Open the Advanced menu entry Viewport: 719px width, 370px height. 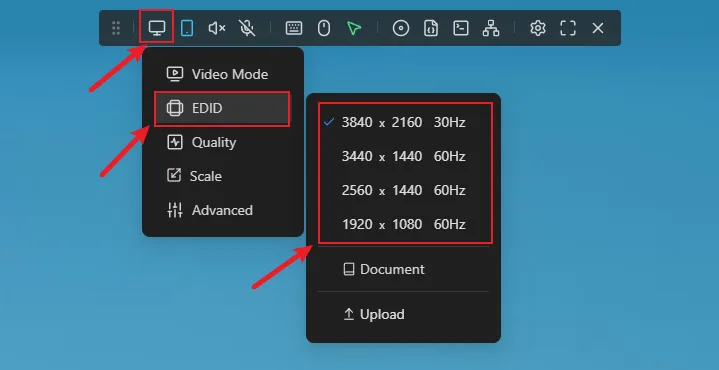pyautogui.click(x=223, y=210)
